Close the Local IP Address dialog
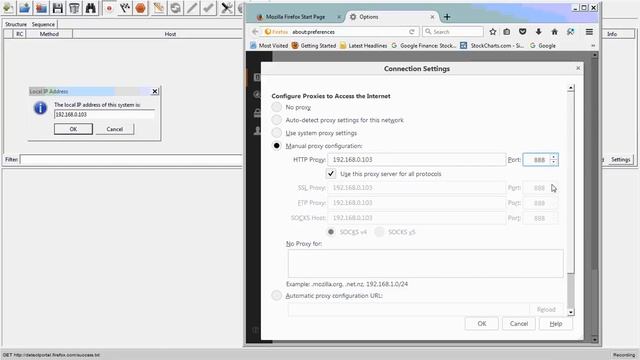Image resolution: width=640 pixels, height=360 pixels. point(155,91)
